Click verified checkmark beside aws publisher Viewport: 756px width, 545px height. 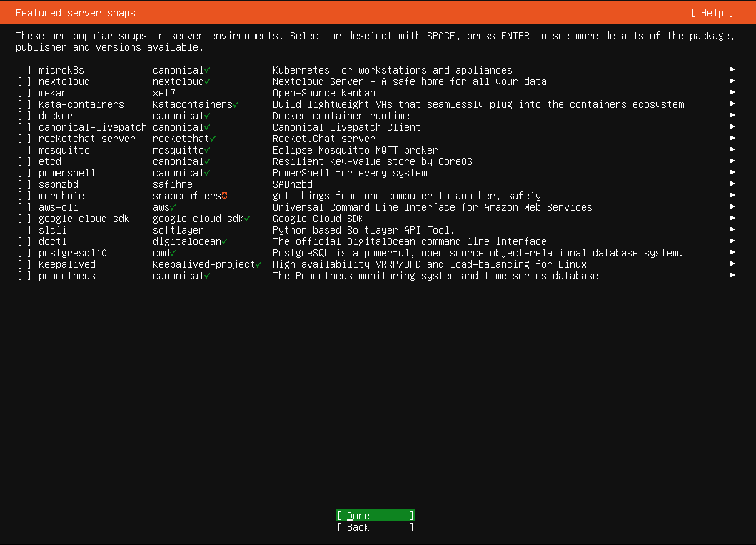pos(173,207)
